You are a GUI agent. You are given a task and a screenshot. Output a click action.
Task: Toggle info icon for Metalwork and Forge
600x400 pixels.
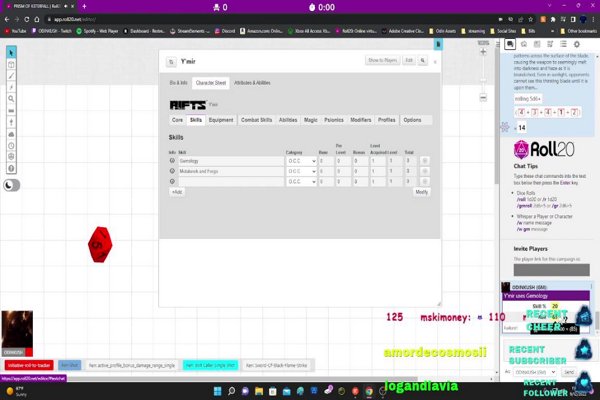click(x=172, y=171)
